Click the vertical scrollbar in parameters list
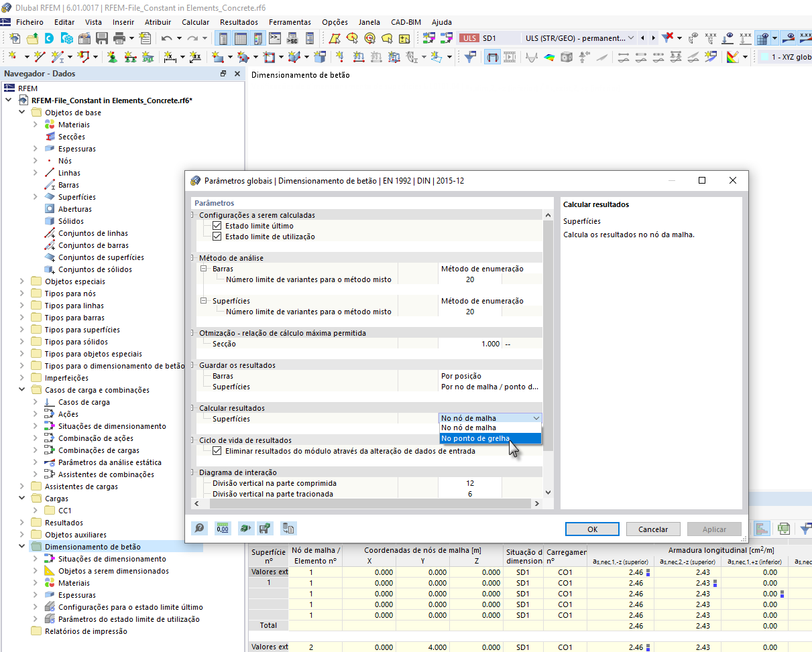This screenshot has height=652, width=812. click(x=548, y=335)
